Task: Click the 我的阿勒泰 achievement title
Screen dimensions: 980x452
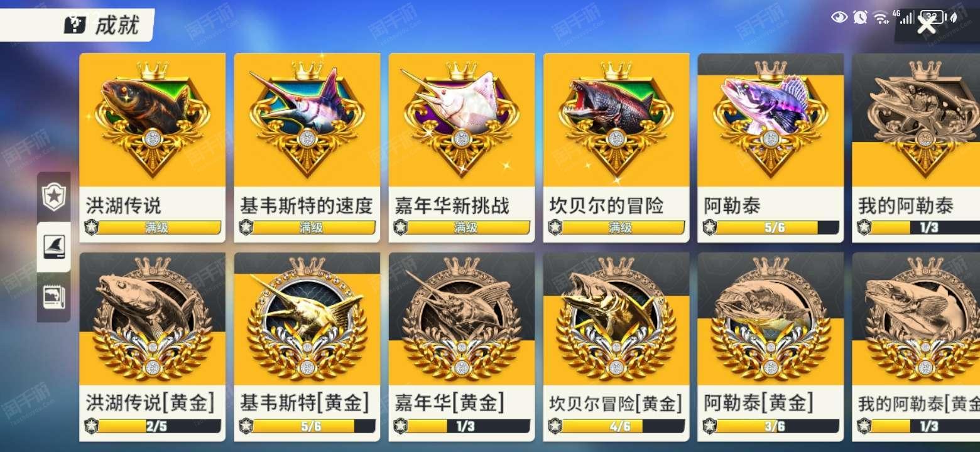Action: click(906, 205)
